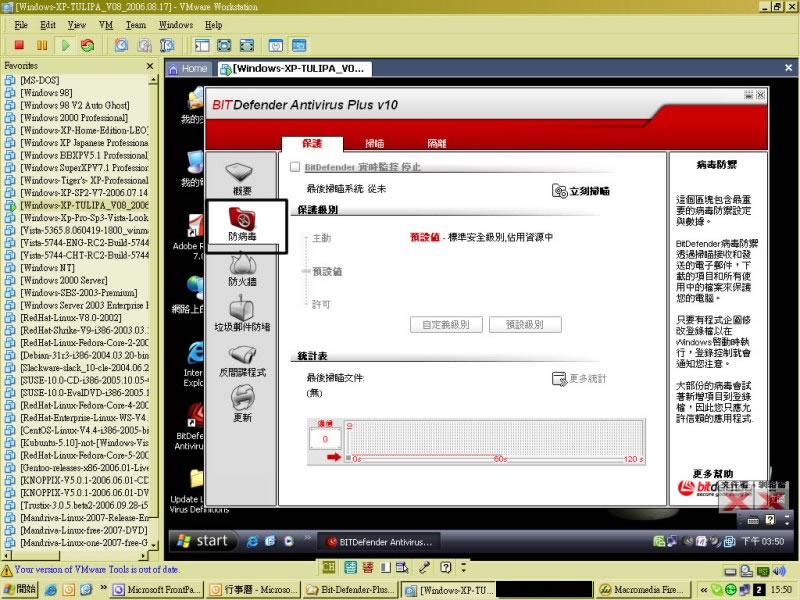Screen dimensions: 800x600
Task: Click the host volume speaker icon
Action: 779,571
